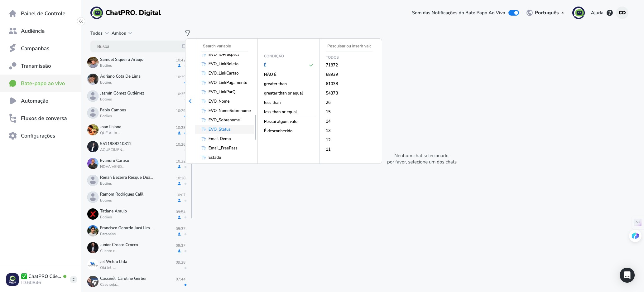Open the Ajuda question mark icon
This screenshot has width=644, height=292.
610,13
